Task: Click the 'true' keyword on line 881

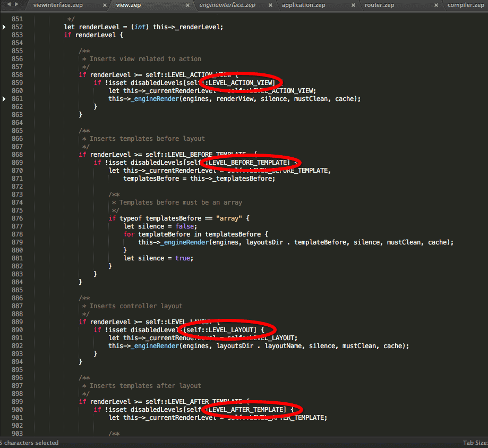Action: tap(182, 258)
